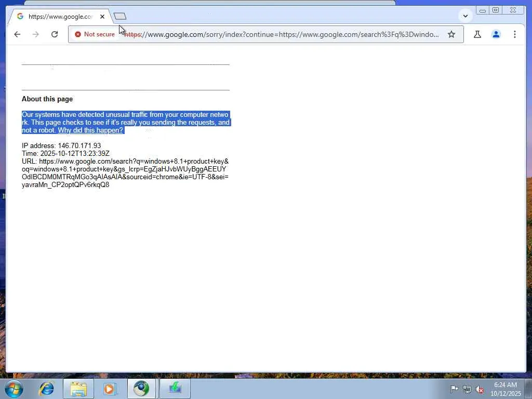Screen dimensions: 532x399
Task: Open File Explorer from the taskbar
Action: (78, 389)
